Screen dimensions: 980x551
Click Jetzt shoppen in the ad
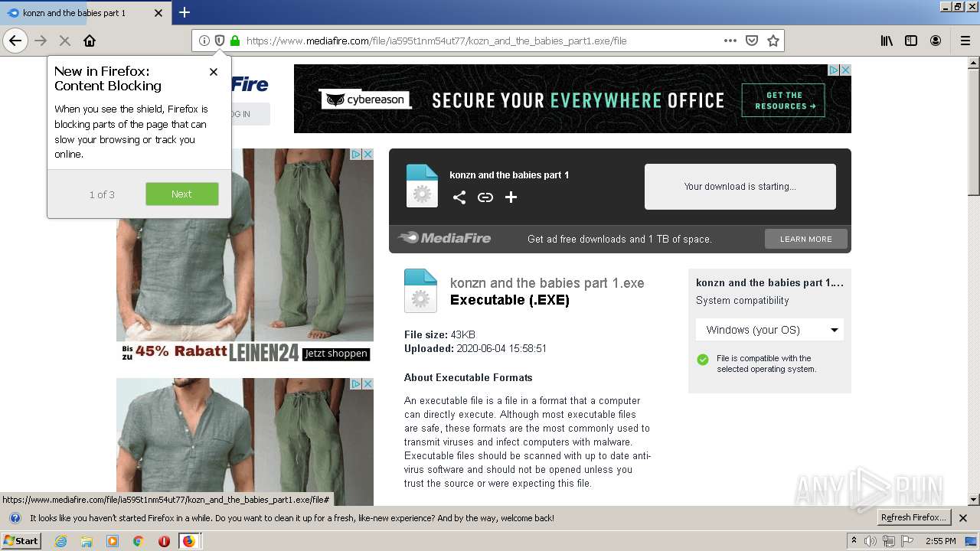[x=335, y=354]
